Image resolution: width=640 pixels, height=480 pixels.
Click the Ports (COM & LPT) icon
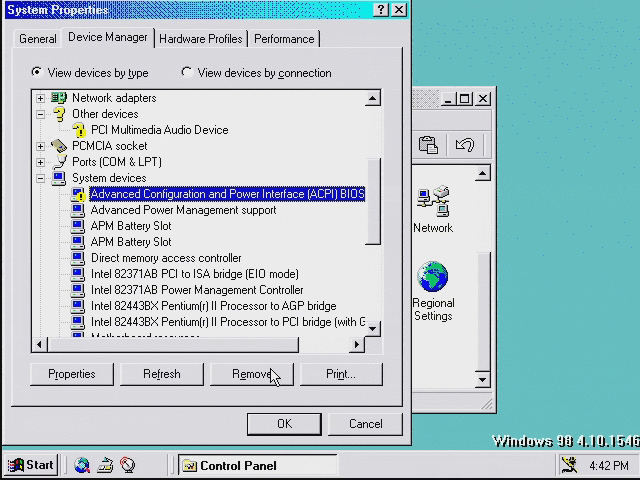coord(59,162)
